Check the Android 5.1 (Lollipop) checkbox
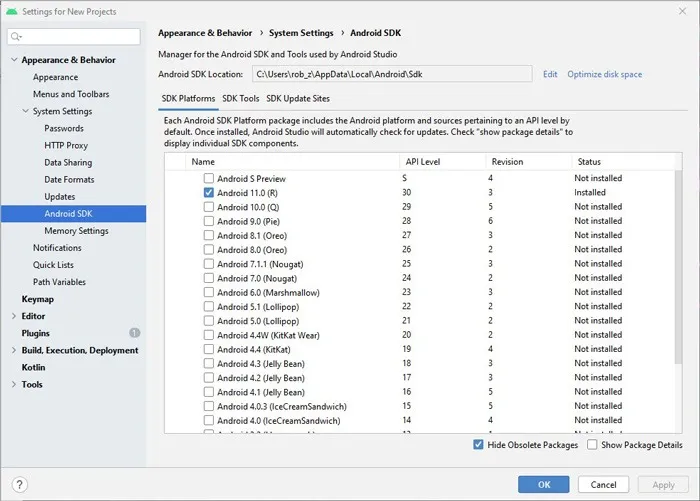 pos(208,306)
